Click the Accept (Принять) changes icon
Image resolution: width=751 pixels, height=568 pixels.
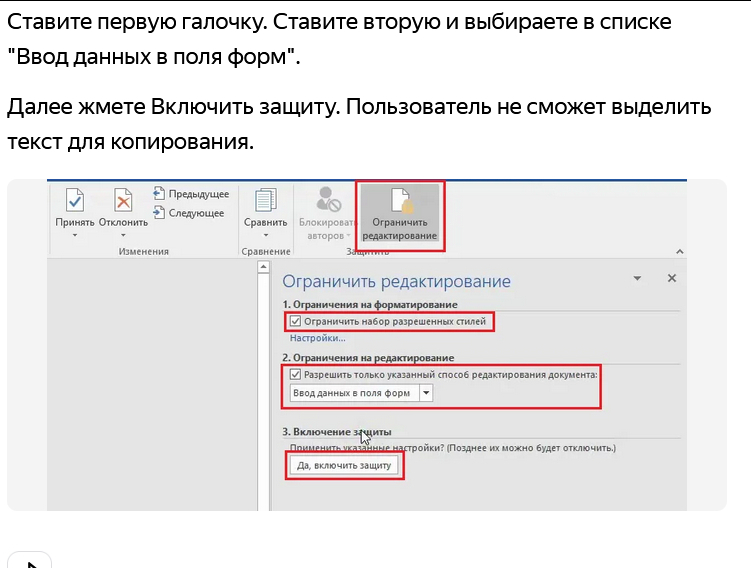coord(75,200)
